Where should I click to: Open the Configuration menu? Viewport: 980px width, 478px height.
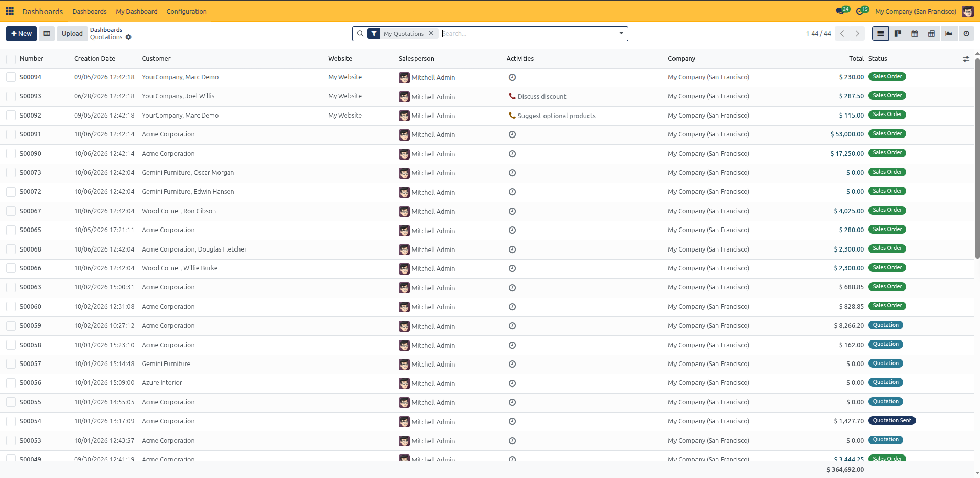[186, 11]
